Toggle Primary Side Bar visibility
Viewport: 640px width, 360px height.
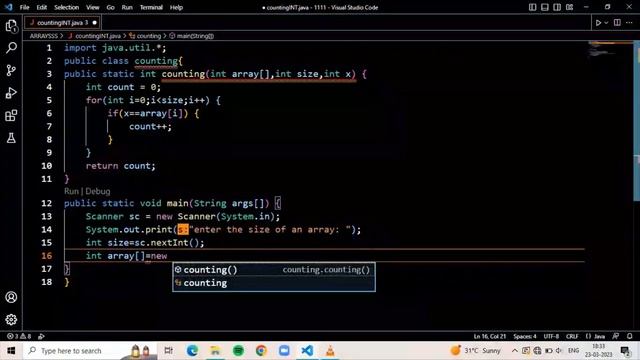tap(533, 7)
